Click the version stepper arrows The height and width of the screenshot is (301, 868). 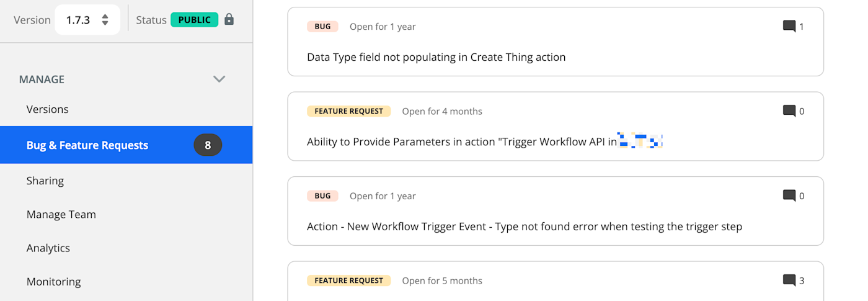pos(105,20)
